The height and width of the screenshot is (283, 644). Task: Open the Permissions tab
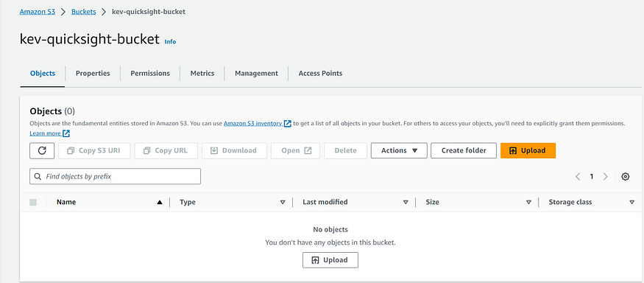click(150, 73)
